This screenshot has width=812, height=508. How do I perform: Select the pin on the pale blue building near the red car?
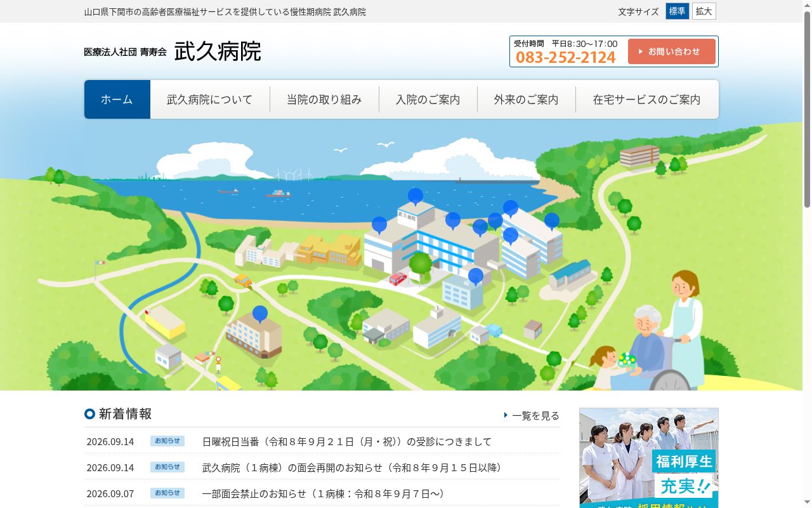coord(476,276)
